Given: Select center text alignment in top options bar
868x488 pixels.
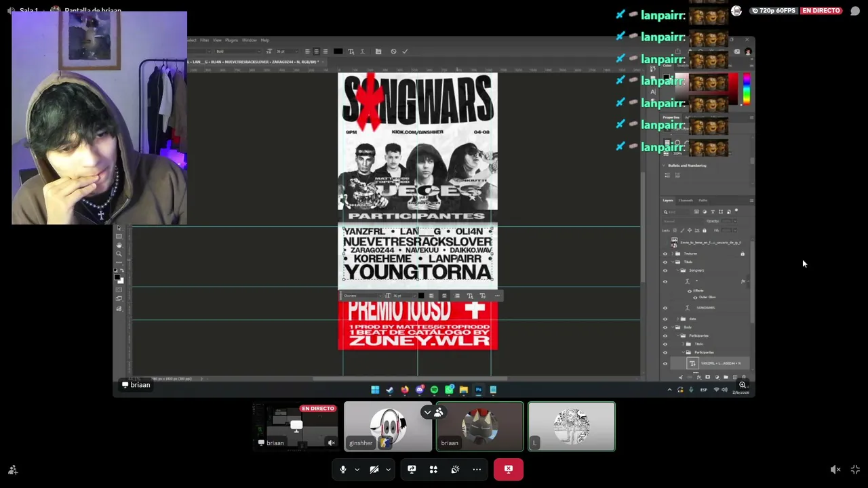Looking at the screenshot, I should pos(316,52).
